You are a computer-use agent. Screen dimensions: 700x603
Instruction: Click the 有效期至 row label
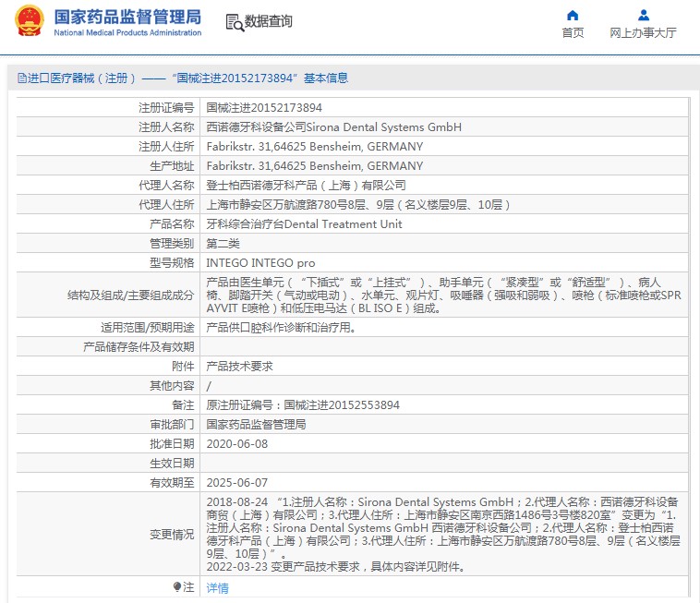coord(172,483)
